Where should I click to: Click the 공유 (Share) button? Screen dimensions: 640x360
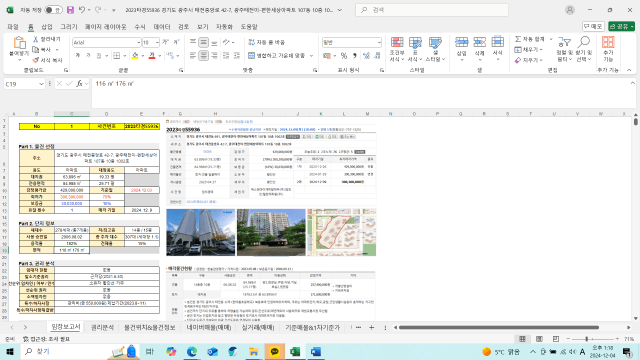coord(621,26)
